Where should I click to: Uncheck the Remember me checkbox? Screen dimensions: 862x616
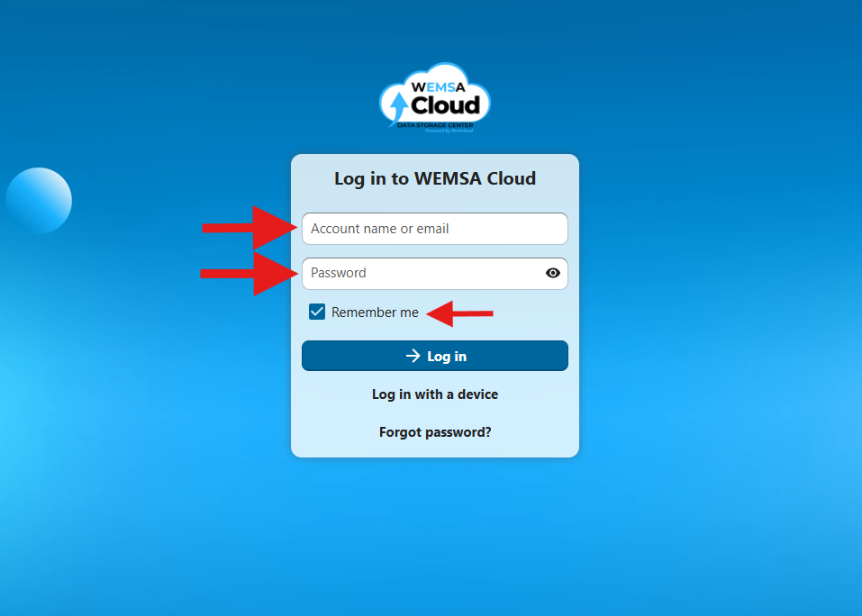click(x=317, y=313)
